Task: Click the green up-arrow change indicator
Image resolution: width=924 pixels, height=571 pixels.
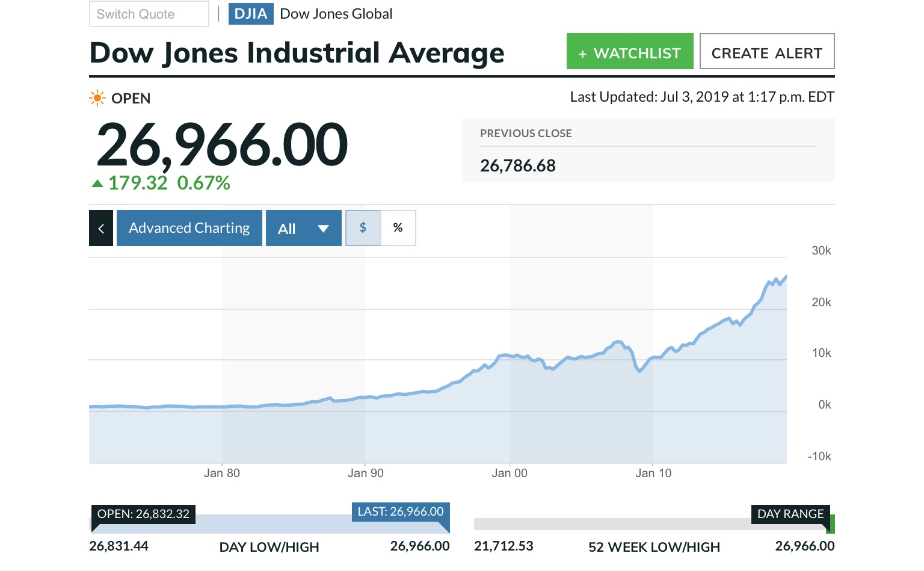Action: click(x=97, y=184)
